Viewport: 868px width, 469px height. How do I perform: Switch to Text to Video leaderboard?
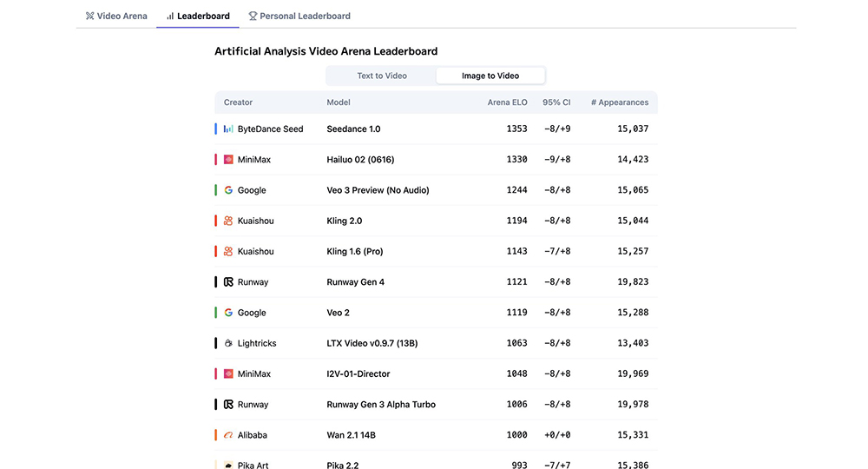coord(382,76)
